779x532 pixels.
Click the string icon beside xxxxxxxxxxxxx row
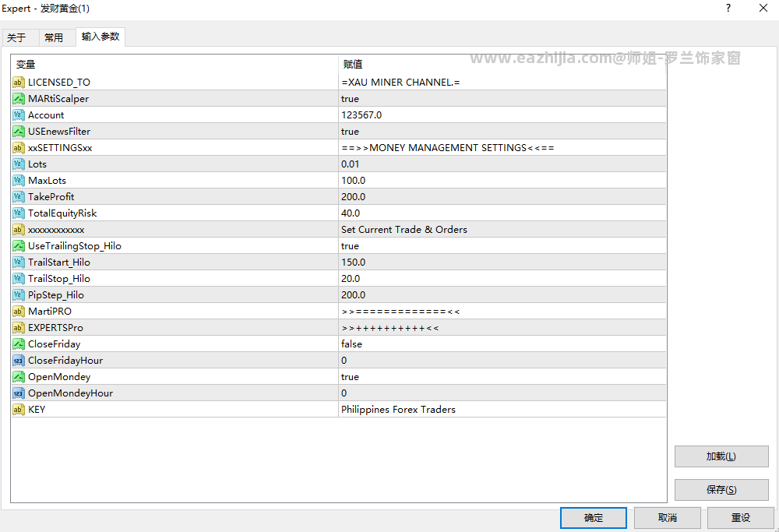click(19, 230)
